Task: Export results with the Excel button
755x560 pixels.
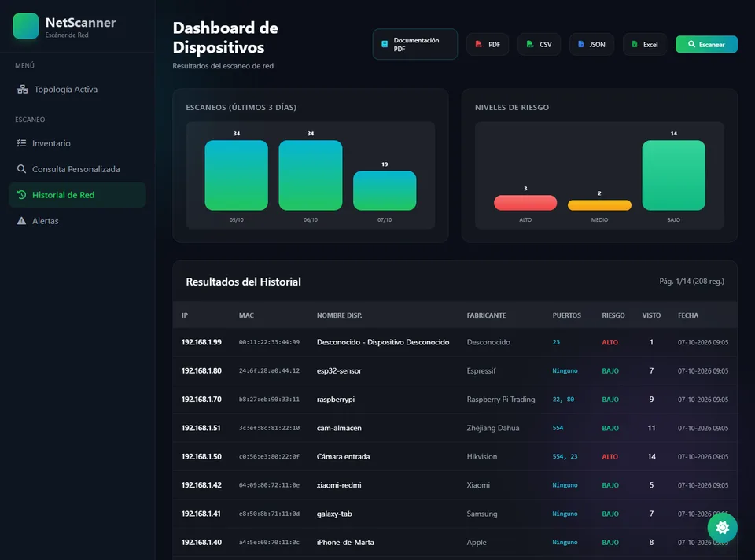Action: [x=645, y=44]
